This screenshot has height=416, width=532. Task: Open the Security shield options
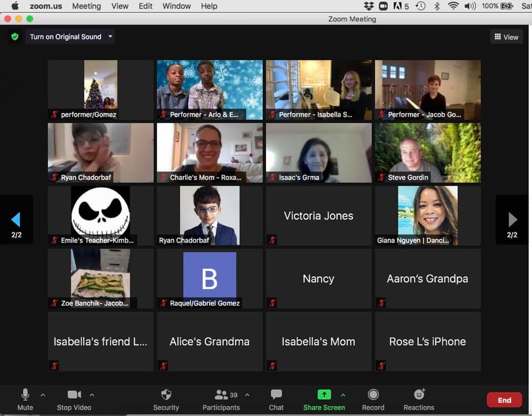tap(166, 399)
